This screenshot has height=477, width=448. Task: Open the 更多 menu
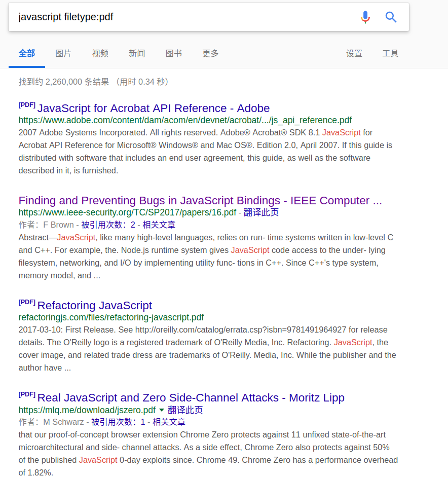point(210,54)
